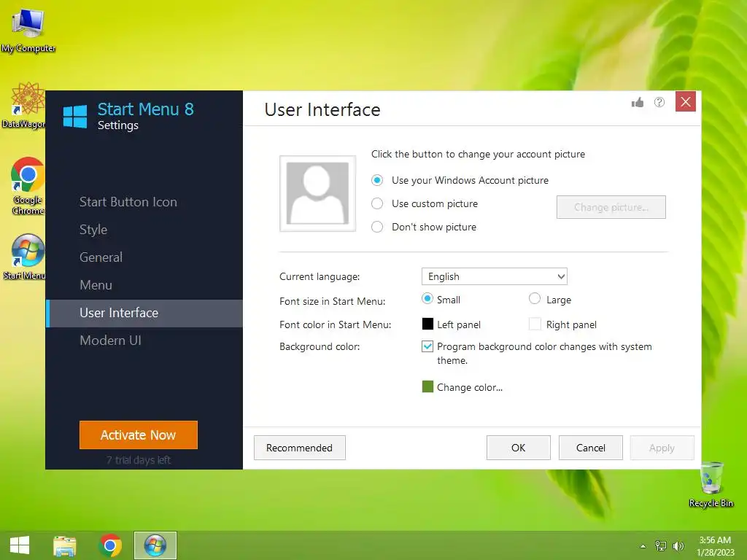Select Use custom picture option
The height and width of the screenshot is (560, 747).
[x=425, y=203]
